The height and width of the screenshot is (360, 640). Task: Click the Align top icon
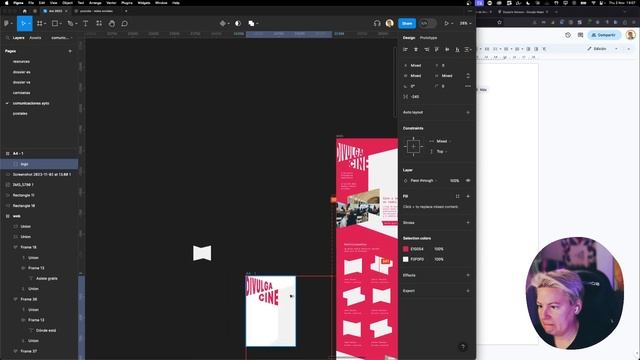click(437, 50)
